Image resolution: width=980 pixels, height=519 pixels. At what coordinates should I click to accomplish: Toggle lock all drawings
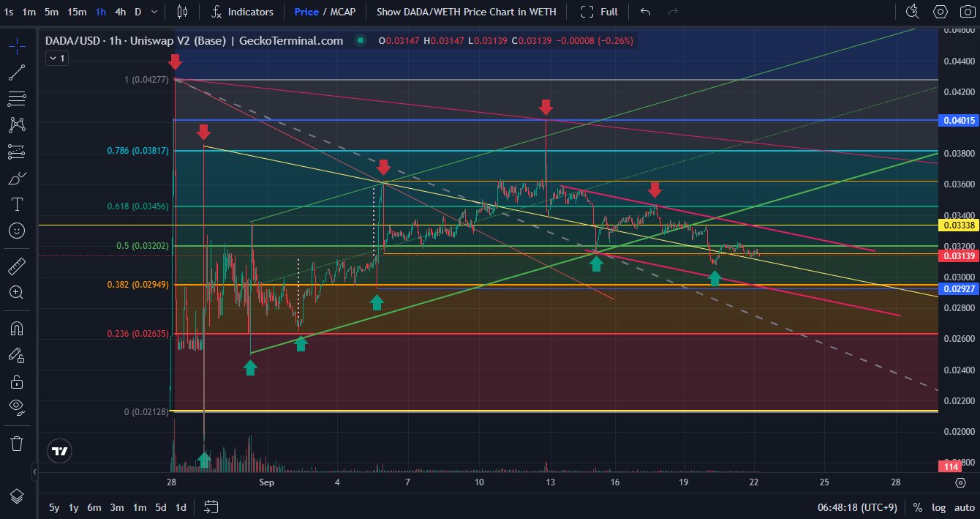click(x=17, y=381)
